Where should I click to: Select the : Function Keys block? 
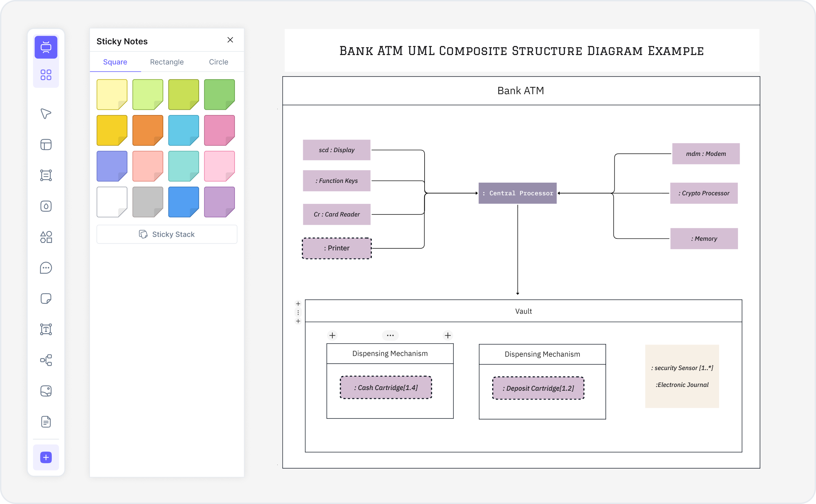336,181
